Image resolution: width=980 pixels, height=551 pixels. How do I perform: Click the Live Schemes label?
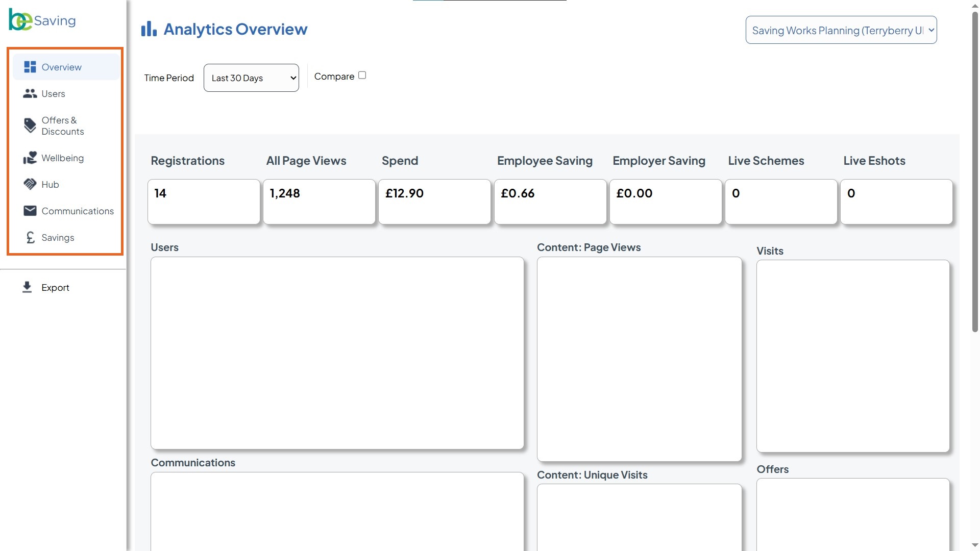[x=766, y=161]
